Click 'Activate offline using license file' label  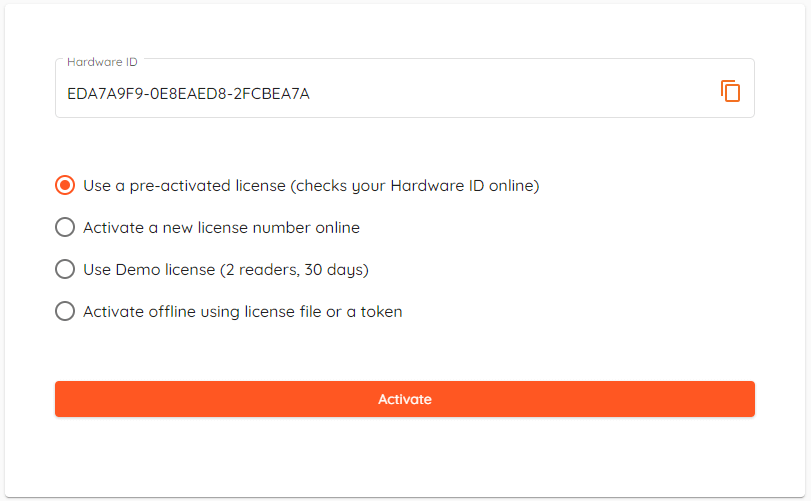[202, 312]
